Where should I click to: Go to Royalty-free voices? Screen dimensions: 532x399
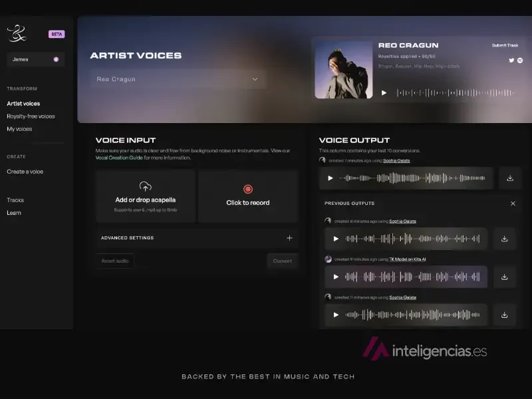point(31,116)
